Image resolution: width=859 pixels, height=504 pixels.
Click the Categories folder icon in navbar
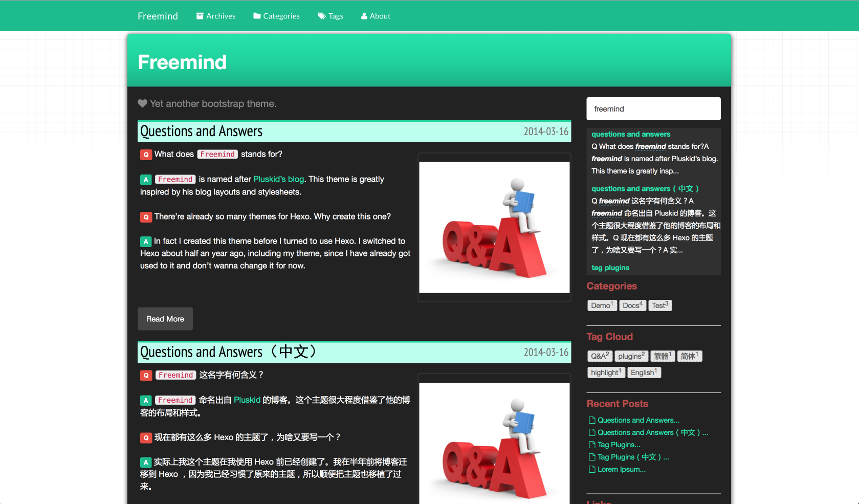pos(257,16)
